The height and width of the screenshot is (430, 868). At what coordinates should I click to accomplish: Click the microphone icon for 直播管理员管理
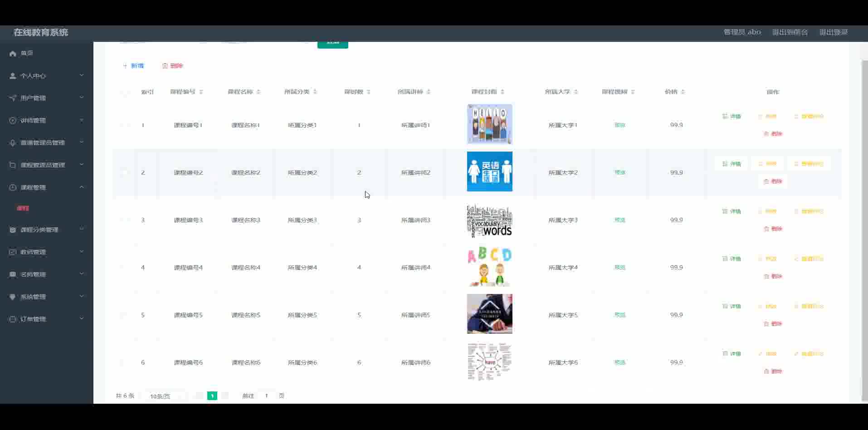pos(13,143)
